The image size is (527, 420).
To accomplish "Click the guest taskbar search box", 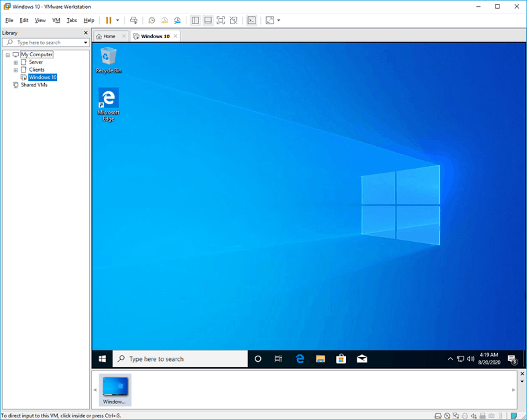I will [x=180, y=359].
